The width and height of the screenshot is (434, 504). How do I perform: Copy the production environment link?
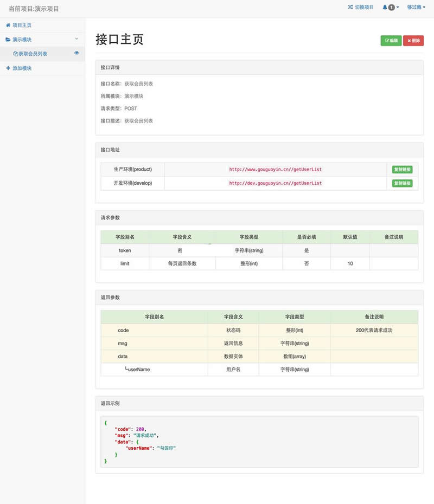coord(402,170)
